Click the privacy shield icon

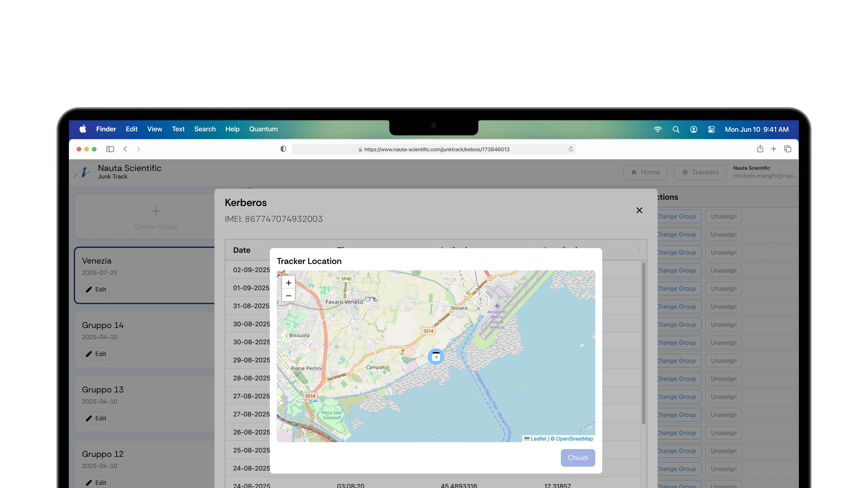click(x=283, y=149)
